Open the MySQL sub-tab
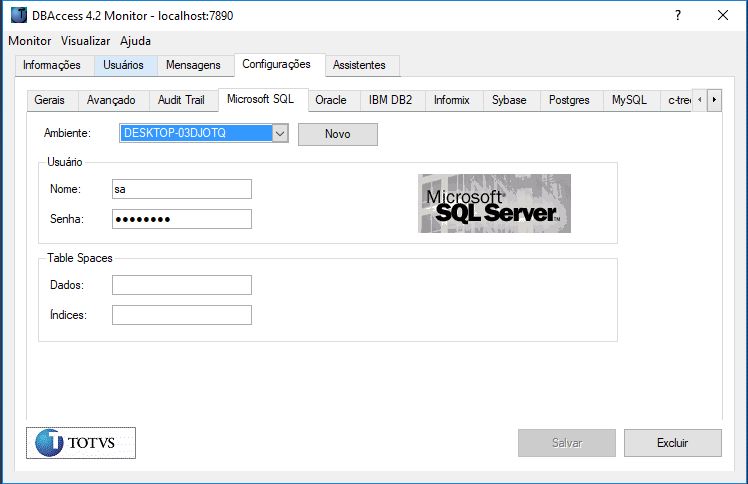The image size is (748, 484). [x=630, y=100]
